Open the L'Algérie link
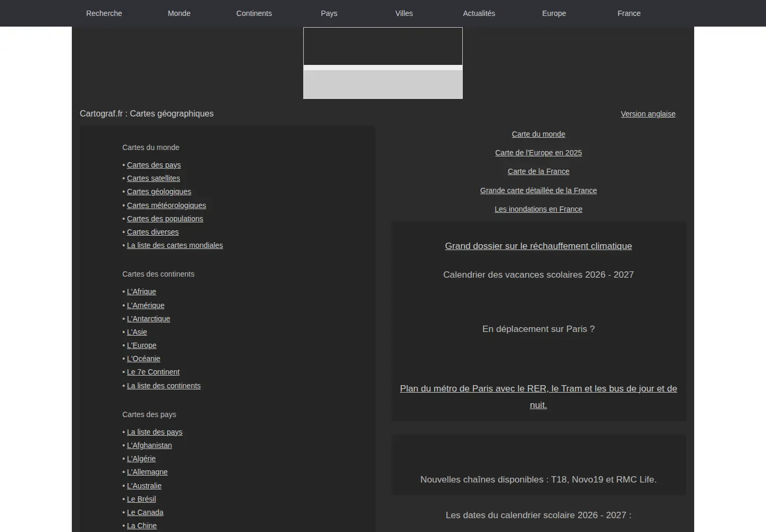This screenshot has height=532, width=766. 141,459
